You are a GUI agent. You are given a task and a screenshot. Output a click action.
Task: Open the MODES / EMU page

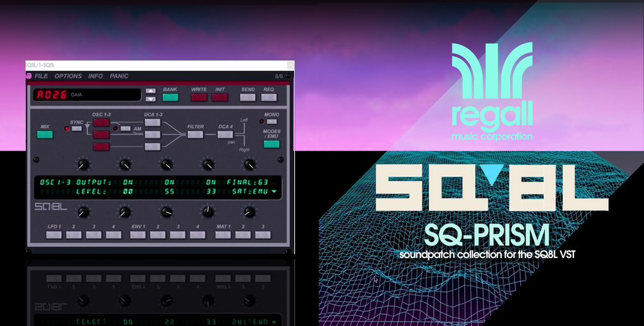272,144
